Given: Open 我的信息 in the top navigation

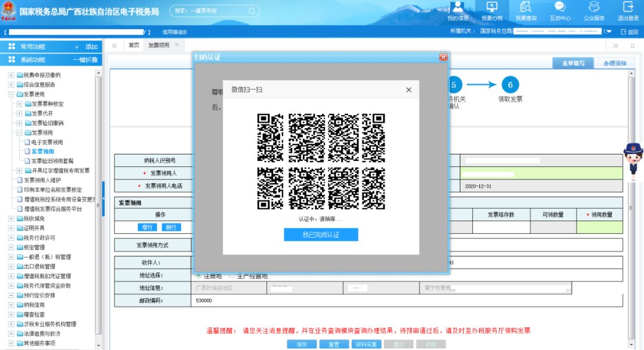Looking at the screenshot, I should click(x=457, y=11).
